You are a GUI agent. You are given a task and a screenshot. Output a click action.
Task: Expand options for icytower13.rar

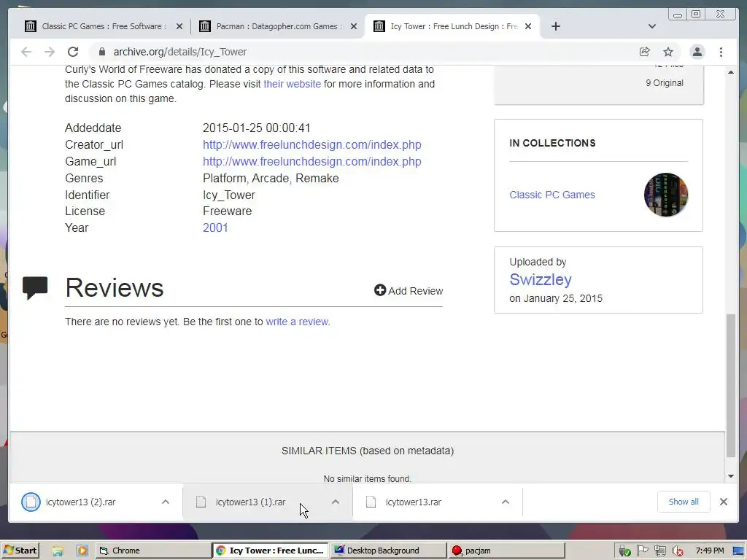pyautogui.click(x=506, y=502)
